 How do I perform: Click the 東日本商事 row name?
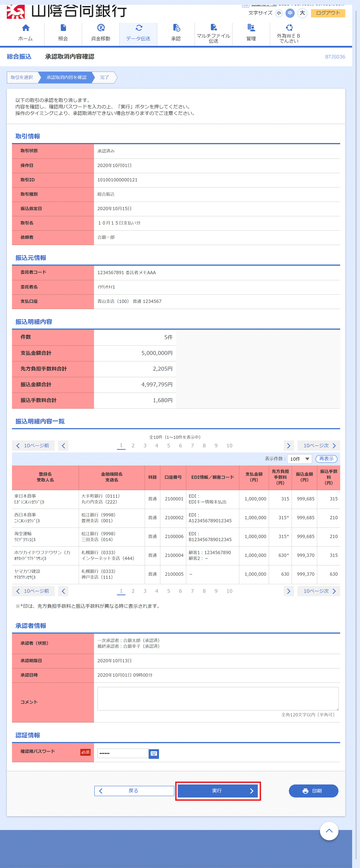tap(25, 496)
